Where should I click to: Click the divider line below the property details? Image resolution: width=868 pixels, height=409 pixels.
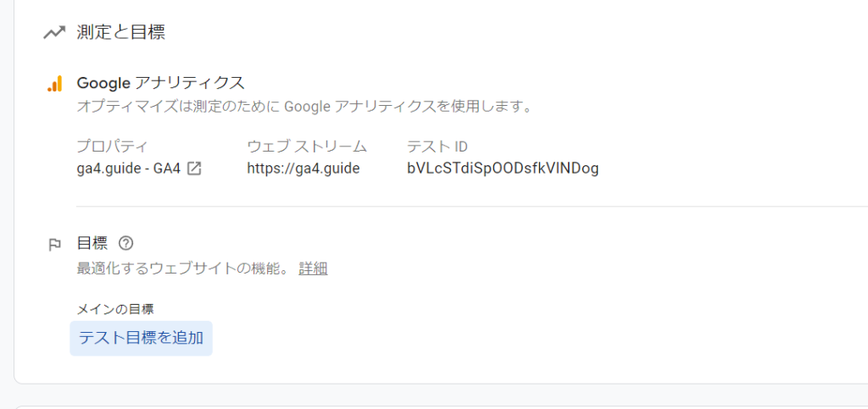472,207
